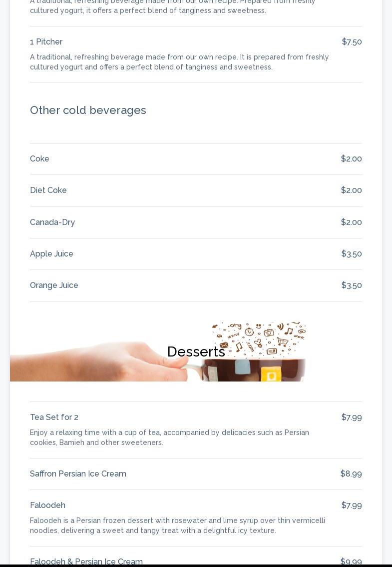This screenshot has height=567, width=392.
Task: Click the Desserts banner title
Action: click(196, 351)
